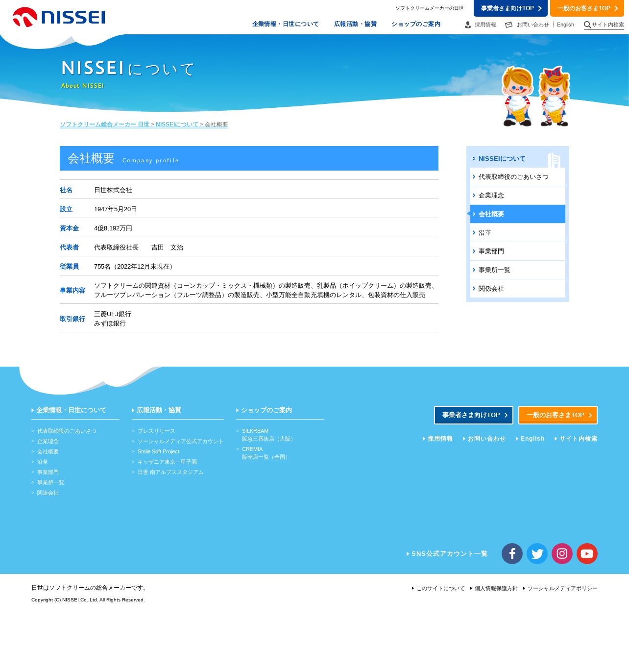Screen dimensions: 629x672
Task: Click the NISSEI logo in the header
Action: [59, 17]
